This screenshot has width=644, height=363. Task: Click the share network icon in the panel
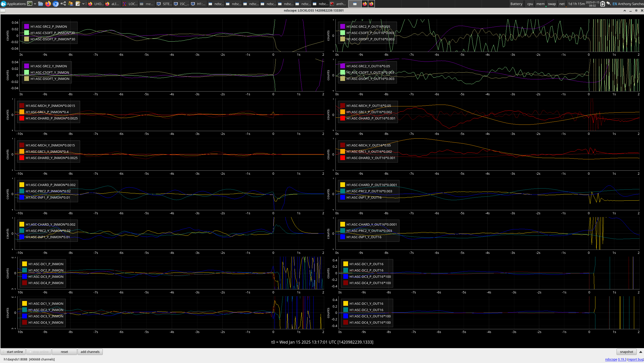coord(63,4)
